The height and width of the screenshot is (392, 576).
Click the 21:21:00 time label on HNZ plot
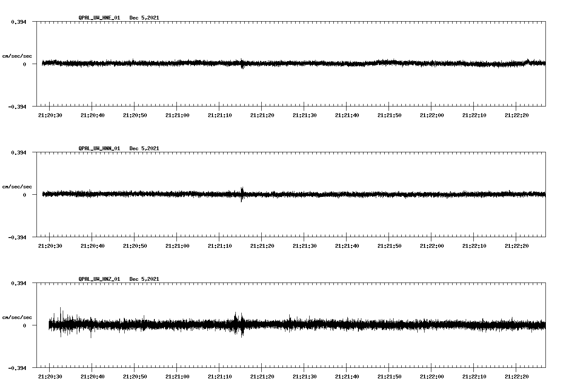[x=177, y=377]
